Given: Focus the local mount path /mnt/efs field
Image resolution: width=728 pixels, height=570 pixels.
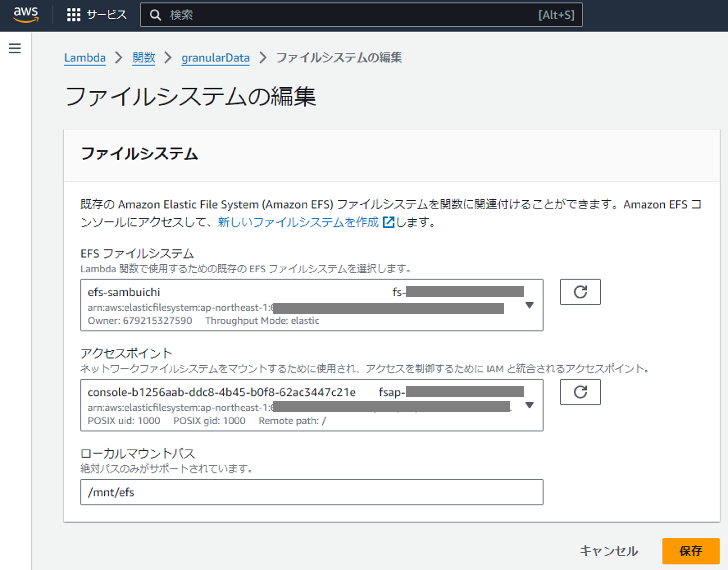Looking at the screenshot, I should [x=311, y=492].
